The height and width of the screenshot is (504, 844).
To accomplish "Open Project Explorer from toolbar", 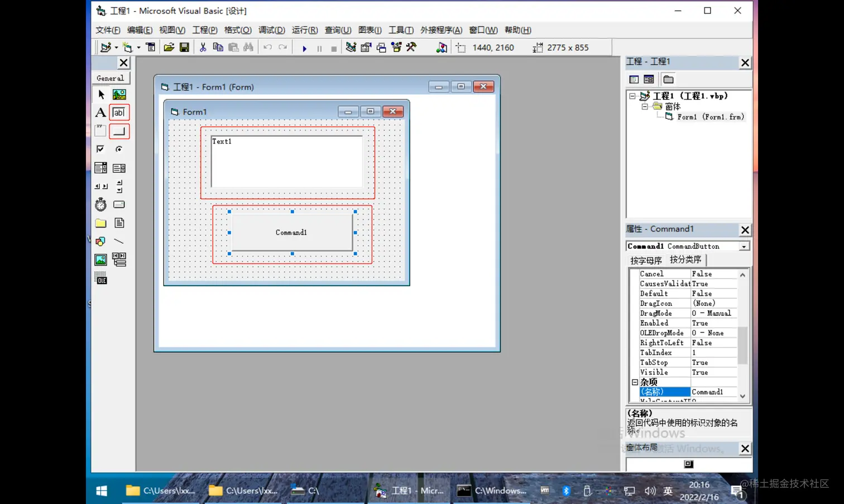I will [351, 47].
